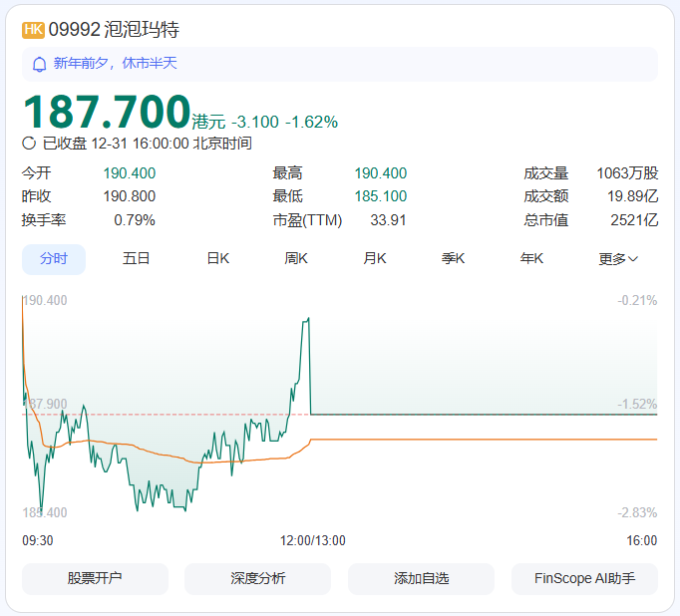Switch to the 五日 chart tab
The height and width of the screenshot is (616, 680).
pos(137,259)
